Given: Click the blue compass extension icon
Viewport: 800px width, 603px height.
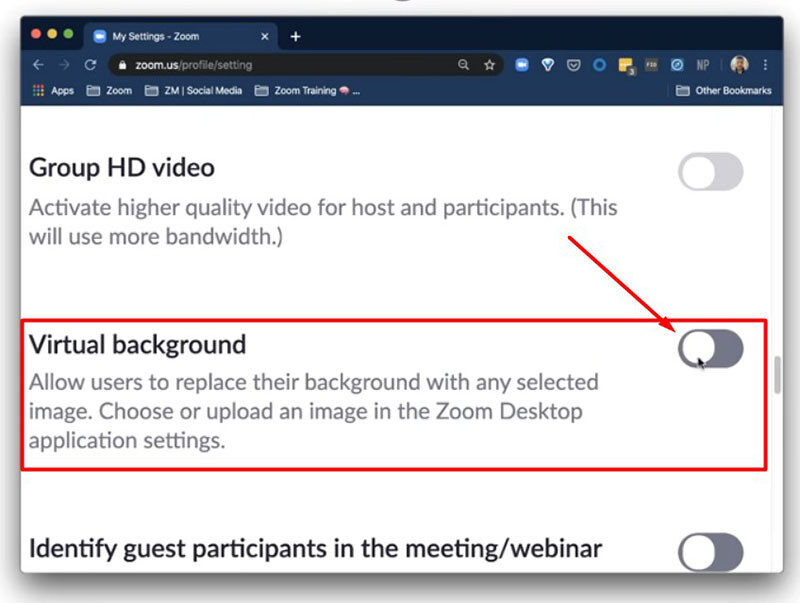Looking at the screenshot, I should 677,65.
